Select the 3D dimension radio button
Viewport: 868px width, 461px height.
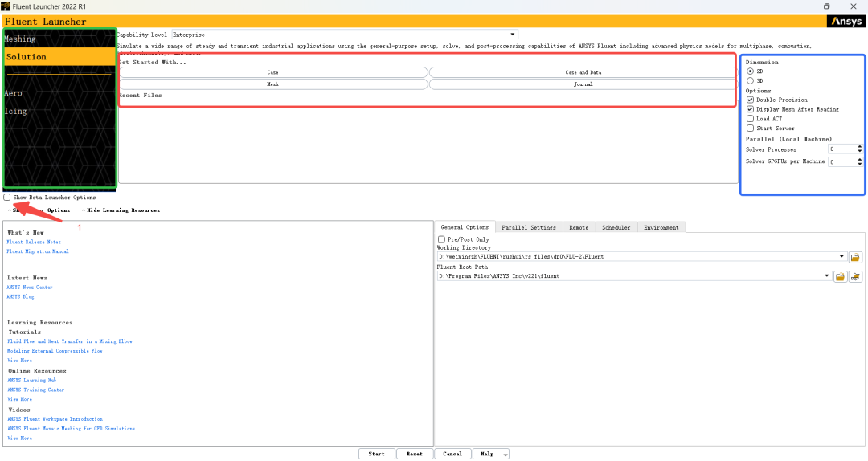coord(750,81)
